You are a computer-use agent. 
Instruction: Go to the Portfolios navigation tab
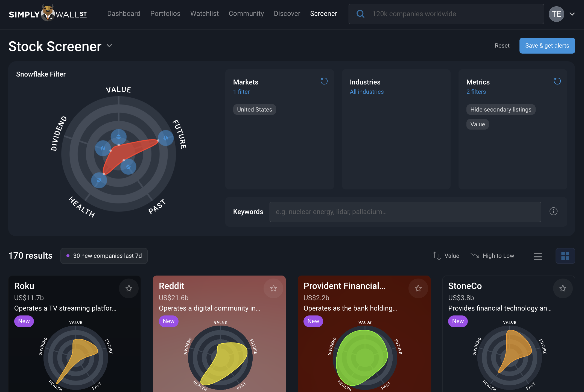[165, 14]
